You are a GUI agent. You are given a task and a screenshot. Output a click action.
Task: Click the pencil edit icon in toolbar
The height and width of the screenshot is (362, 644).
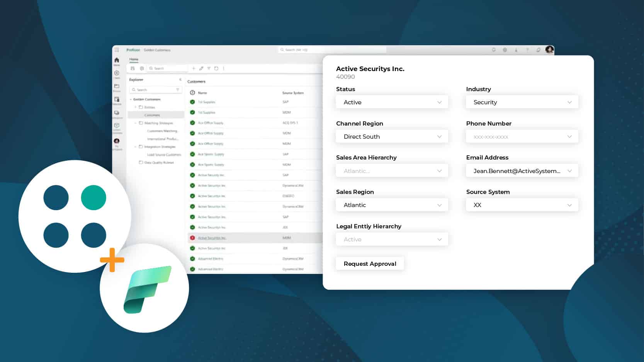click(201, 68)
